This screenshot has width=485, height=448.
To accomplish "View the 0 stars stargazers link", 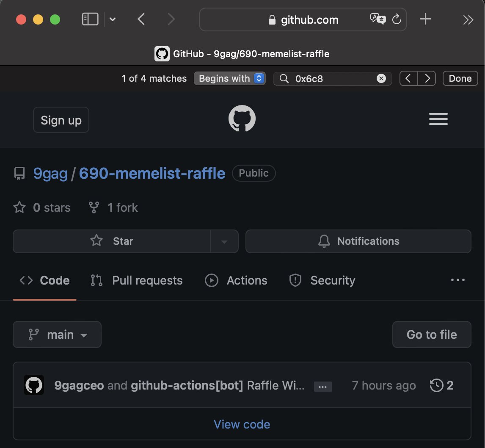I will pos(42,207).
